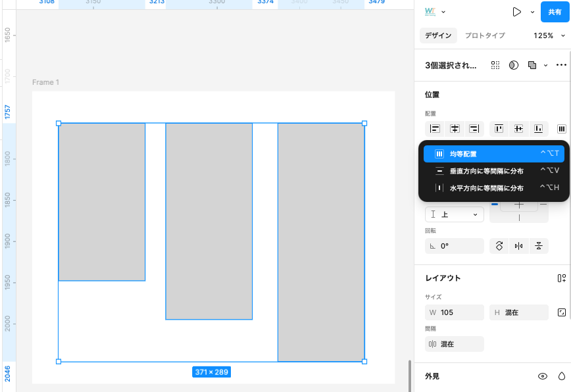Toggle the layer visibility eye in 外見
The width and height of the screenshot is (571, 392).
point(543,376)
